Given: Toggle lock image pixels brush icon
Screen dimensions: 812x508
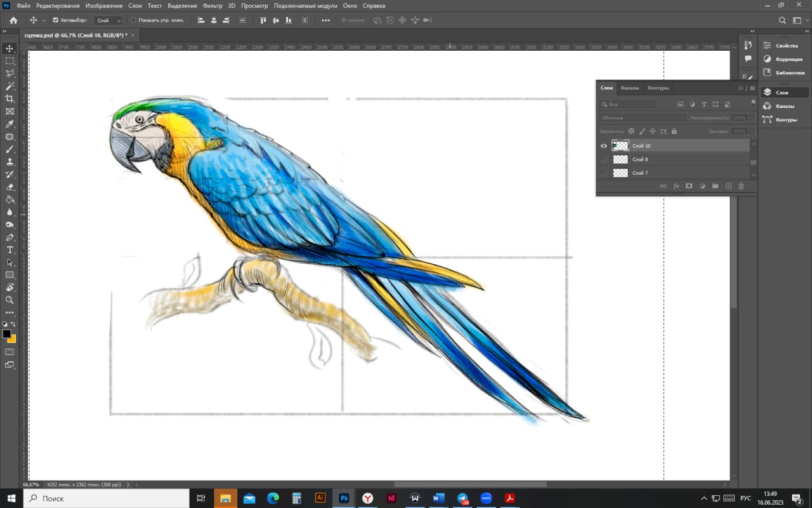Looking at the screenshot, I should pyautogui.click(x=642, y=131).
